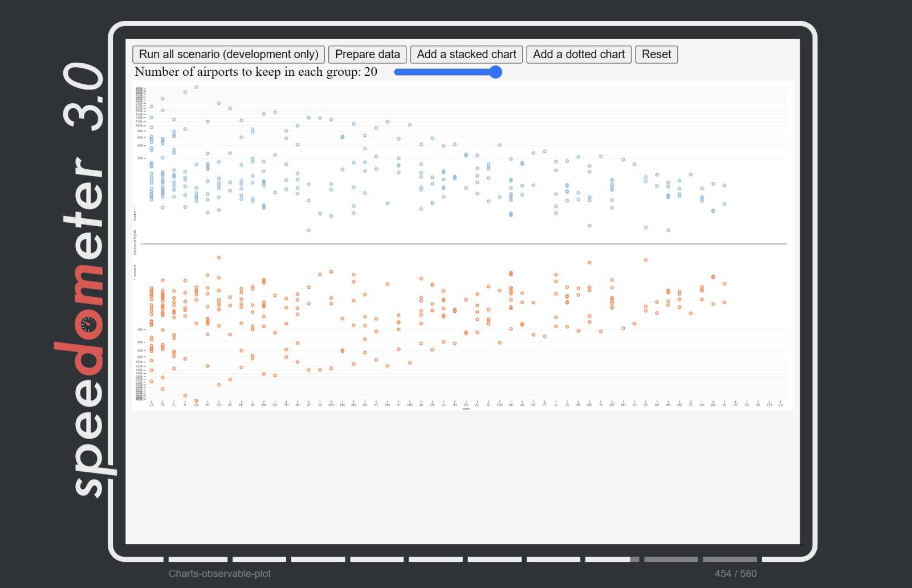Click the airports-per-group slider handle
Viewport: 912px width, 588px height.
495,72
